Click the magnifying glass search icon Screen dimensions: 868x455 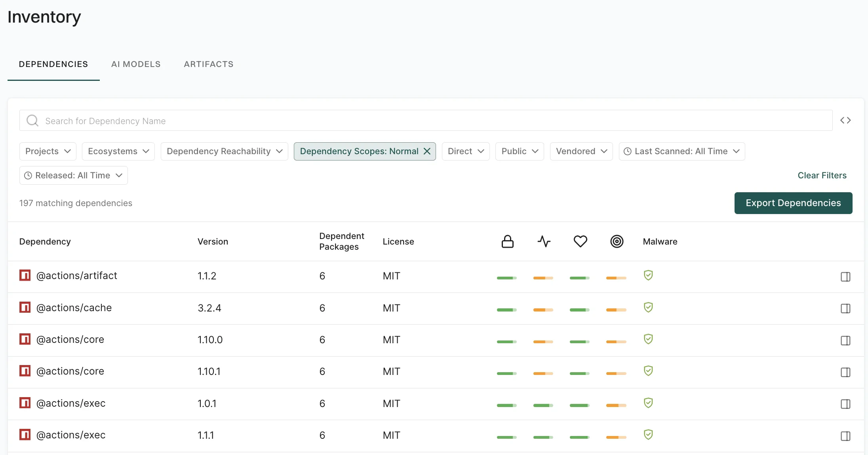click(32, 120)
